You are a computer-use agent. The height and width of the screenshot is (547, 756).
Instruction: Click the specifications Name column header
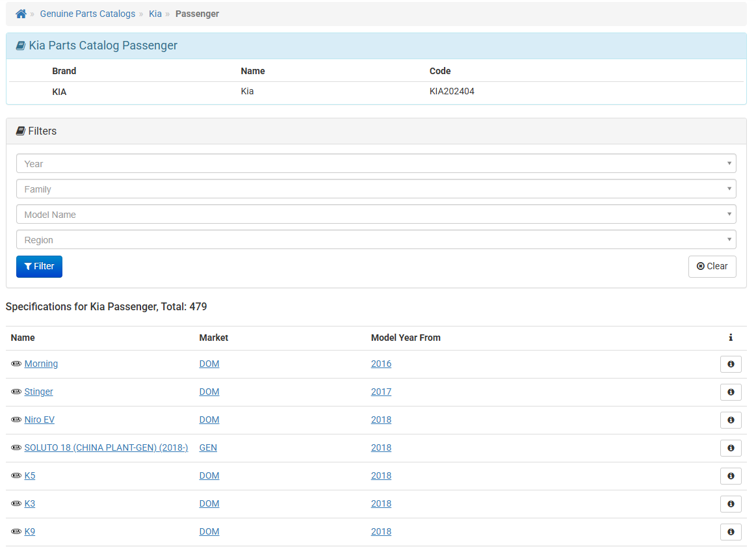click(23, 338)
